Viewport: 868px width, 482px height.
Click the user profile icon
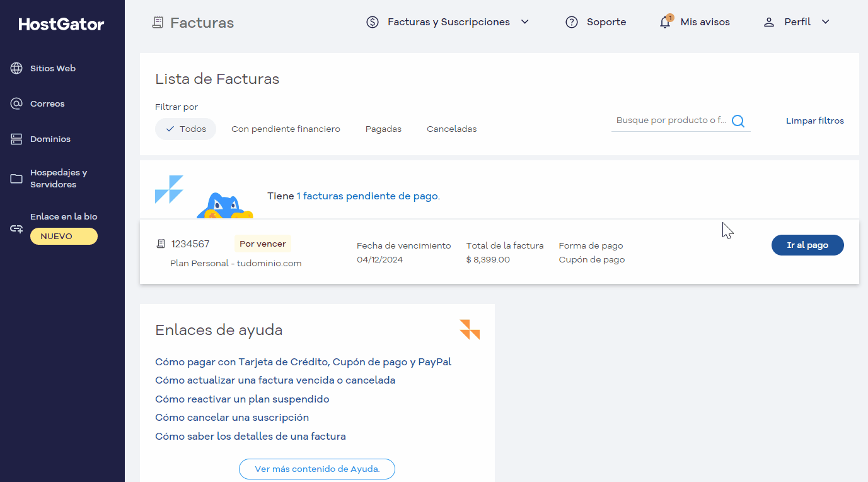tap(768, 22)
